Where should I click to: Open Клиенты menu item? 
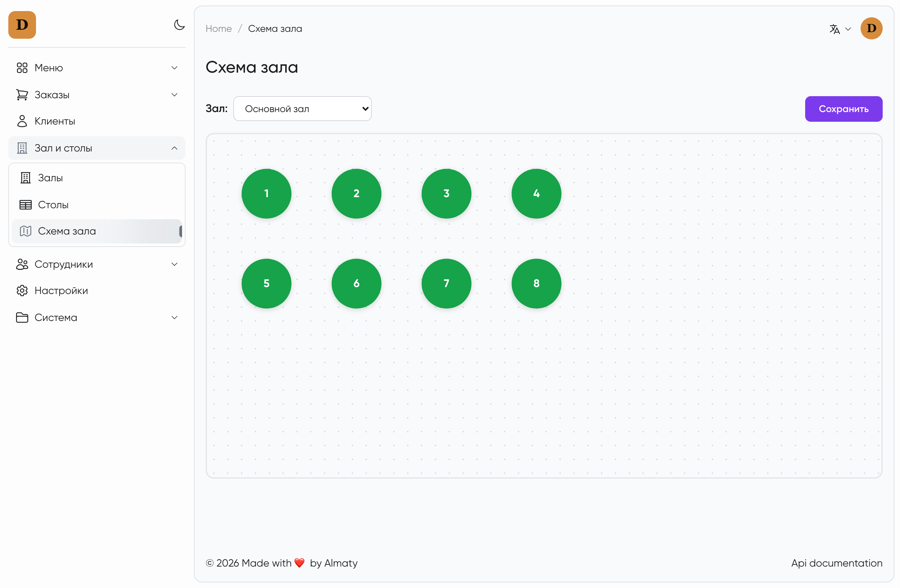(x=97, y=121)
